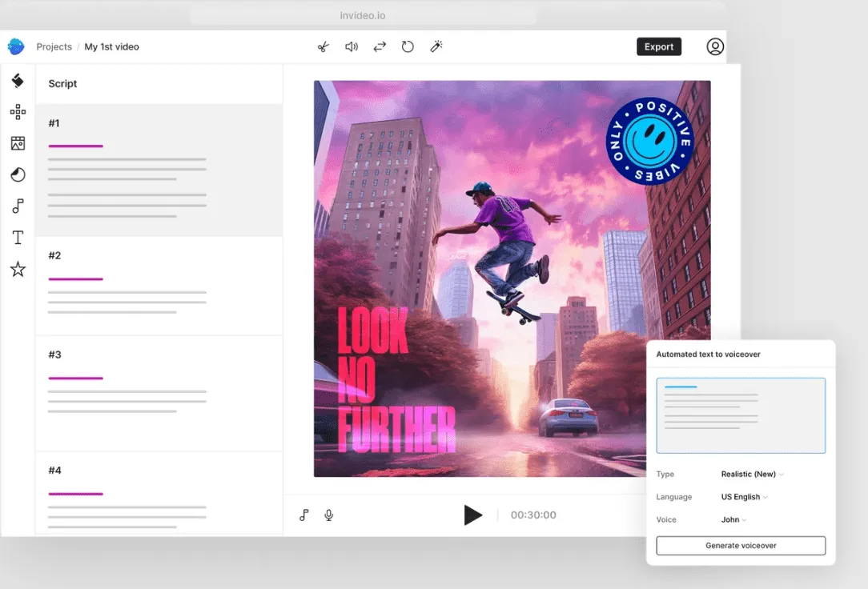
Task: Click the invideo.io address bar
Action: click(x=363, y=15)
